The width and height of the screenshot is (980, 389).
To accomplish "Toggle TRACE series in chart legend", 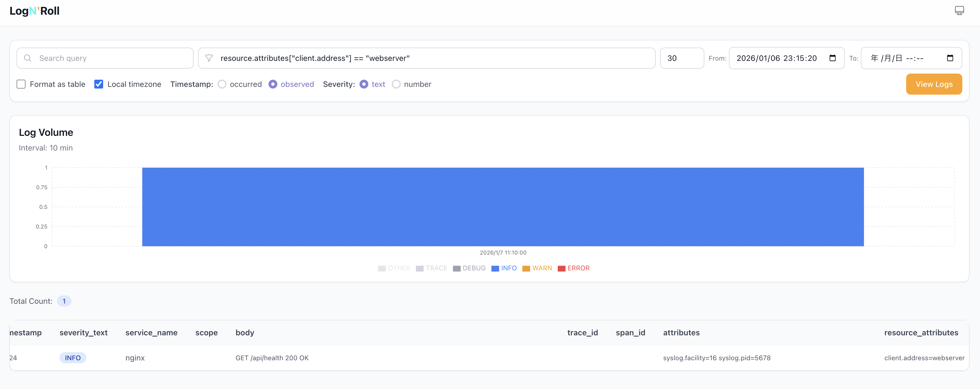I will tap(431, 268).
